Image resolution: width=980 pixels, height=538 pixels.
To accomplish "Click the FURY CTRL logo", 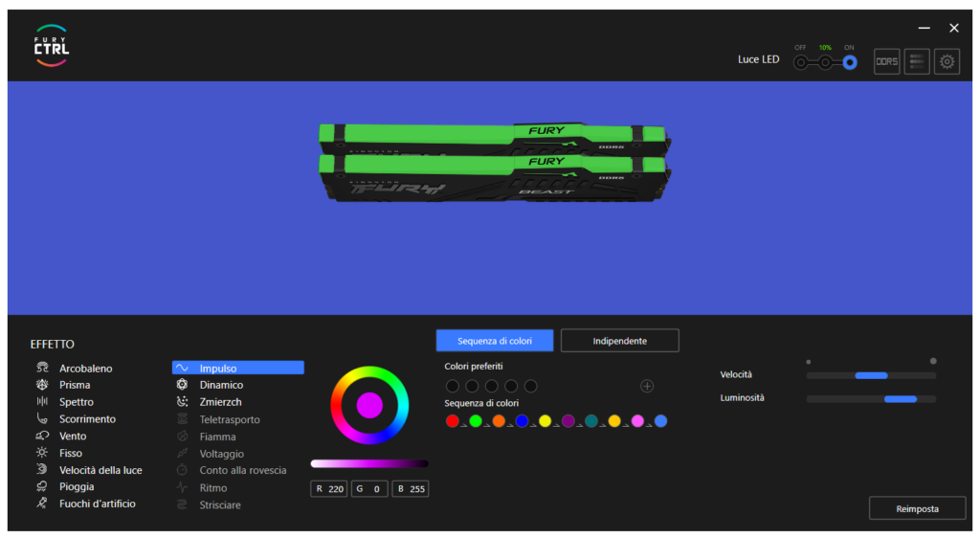I will pos(52,46).
